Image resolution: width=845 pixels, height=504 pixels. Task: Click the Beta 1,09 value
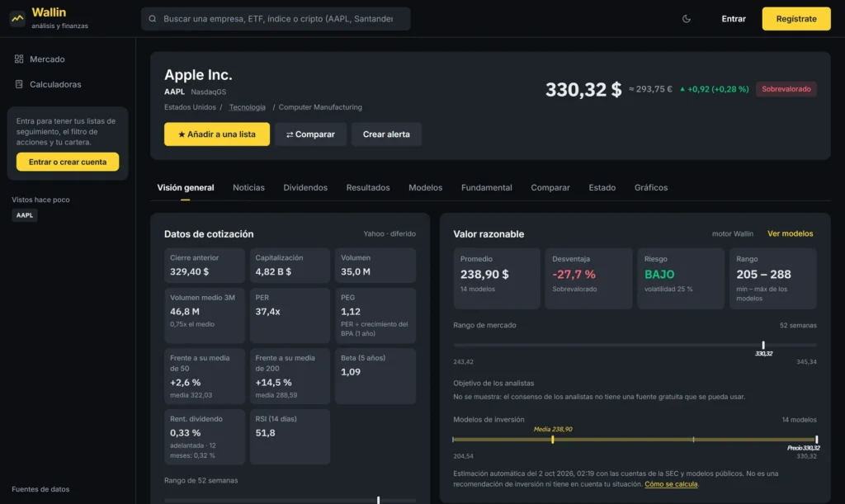[x=350, y=372]
